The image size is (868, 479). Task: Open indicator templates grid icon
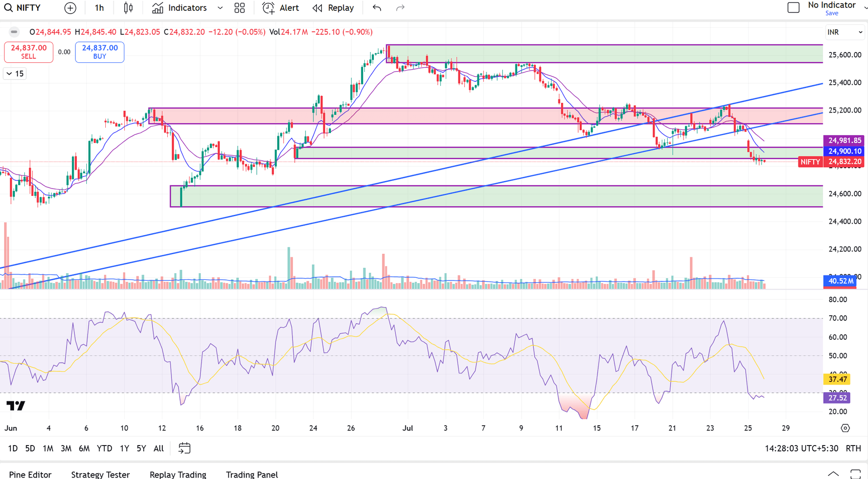240,8
